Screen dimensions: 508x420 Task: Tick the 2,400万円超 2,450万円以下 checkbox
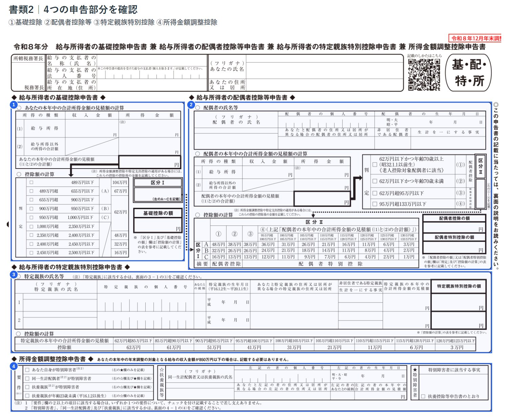coord(31,244)
